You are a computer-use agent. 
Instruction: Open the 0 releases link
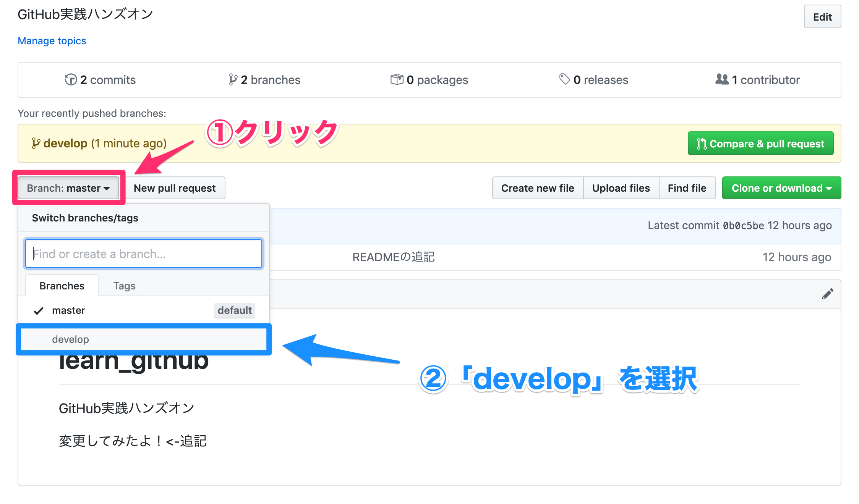tap(593, 79)
